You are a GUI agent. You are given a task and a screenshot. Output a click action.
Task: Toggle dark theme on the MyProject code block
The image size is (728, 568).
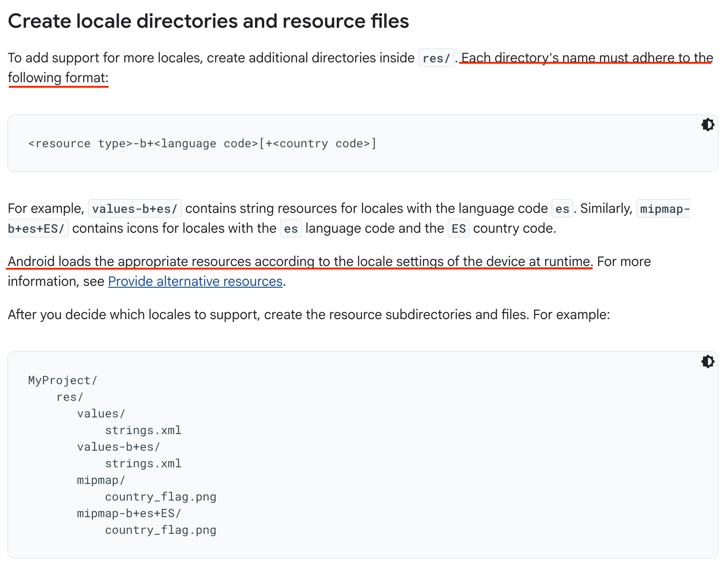point(707,362)
